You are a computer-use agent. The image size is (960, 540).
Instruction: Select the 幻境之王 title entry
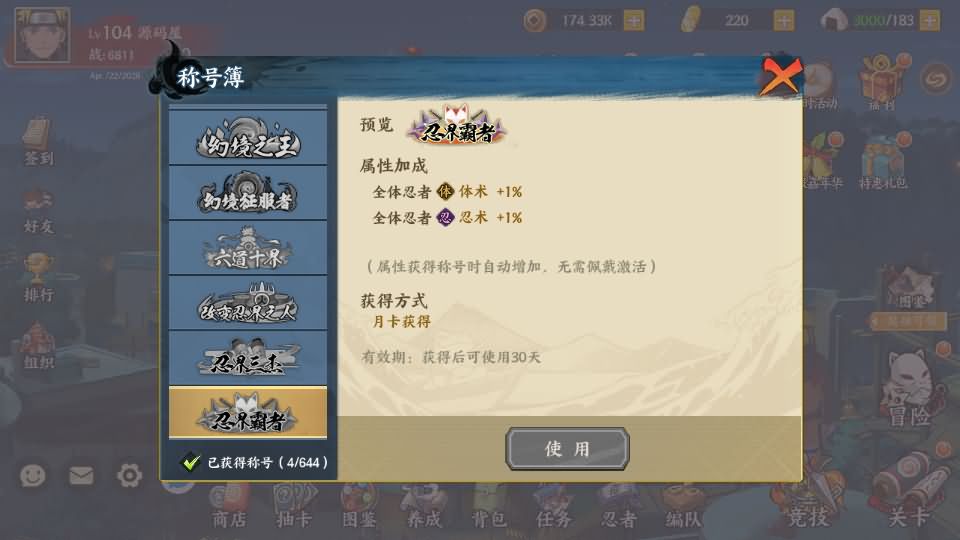coord(248,137)
